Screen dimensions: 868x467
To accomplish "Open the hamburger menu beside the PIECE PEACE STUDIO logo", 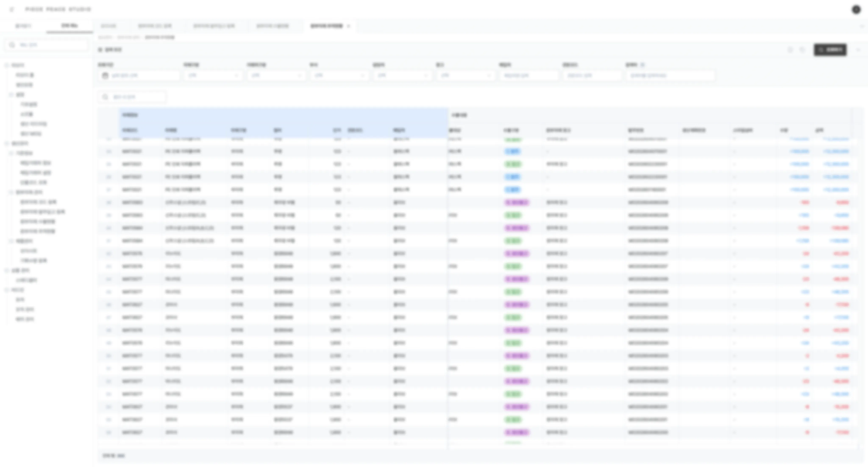I will pyautogui.click(x=12, y=10).
